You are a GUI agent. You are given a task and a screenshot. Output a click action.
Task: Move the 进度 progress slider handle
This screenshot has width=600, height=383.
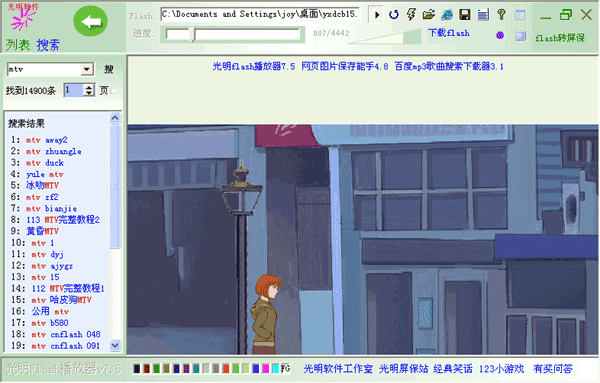click(x=192, y=35)
